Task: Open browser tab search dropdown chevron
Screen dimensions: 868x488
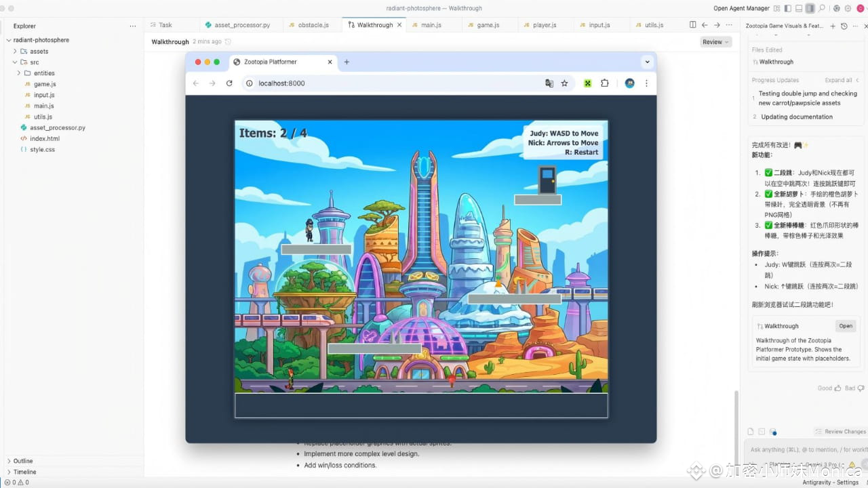Action: click(x=647, y=62)
